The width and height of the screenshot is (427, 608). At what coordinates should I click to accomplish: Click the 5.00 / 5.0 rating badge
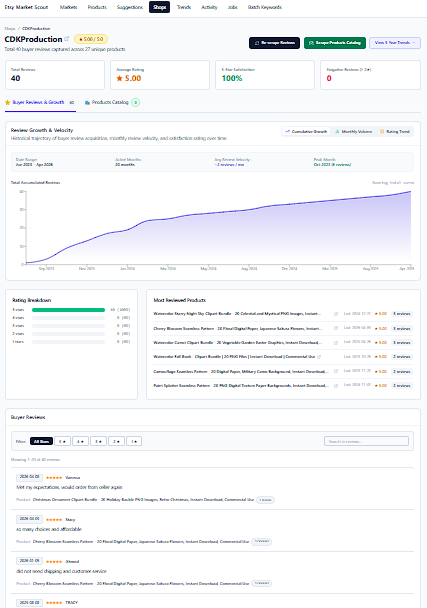click(x=91, y=39)
